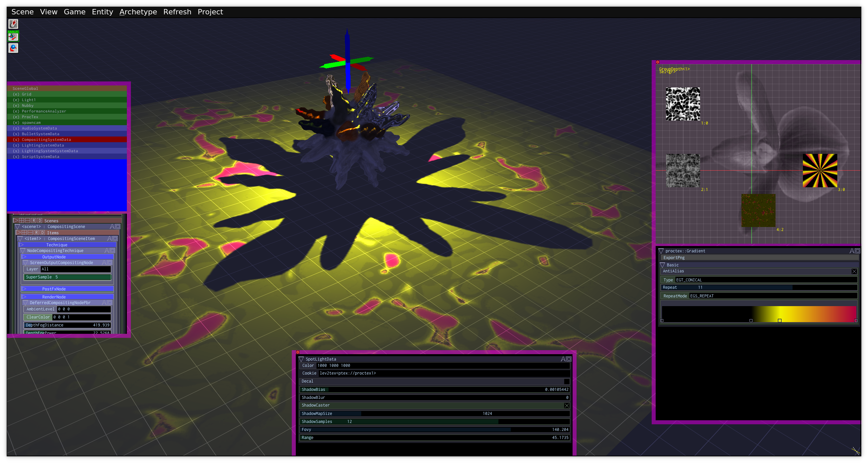Viewport: 868px width, 463px height.
Task: Click the A icon on proctex::Gradient header
Action: 852,251
